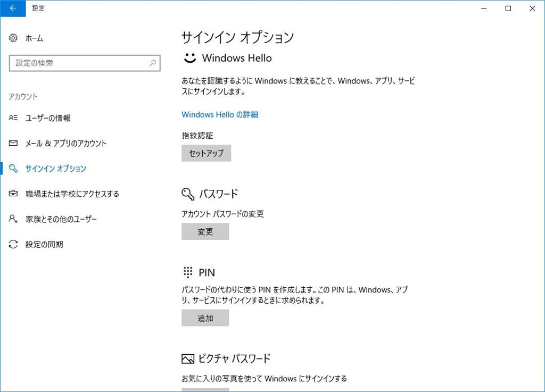This screenshot has height=392, width=545.
Task: Click the briefcase icon for 職場または学校
Action: tap(13, 194)
